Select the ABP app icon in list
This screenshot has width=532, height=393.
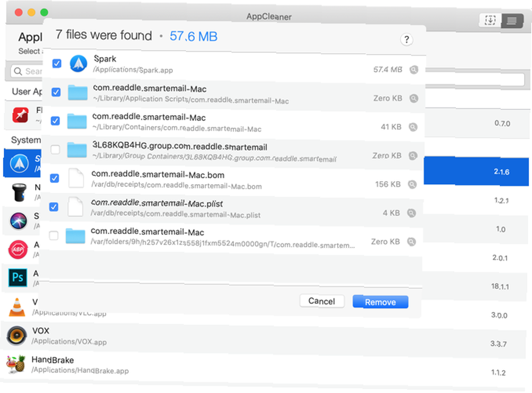pyautogui.click(x=18, y=250)
